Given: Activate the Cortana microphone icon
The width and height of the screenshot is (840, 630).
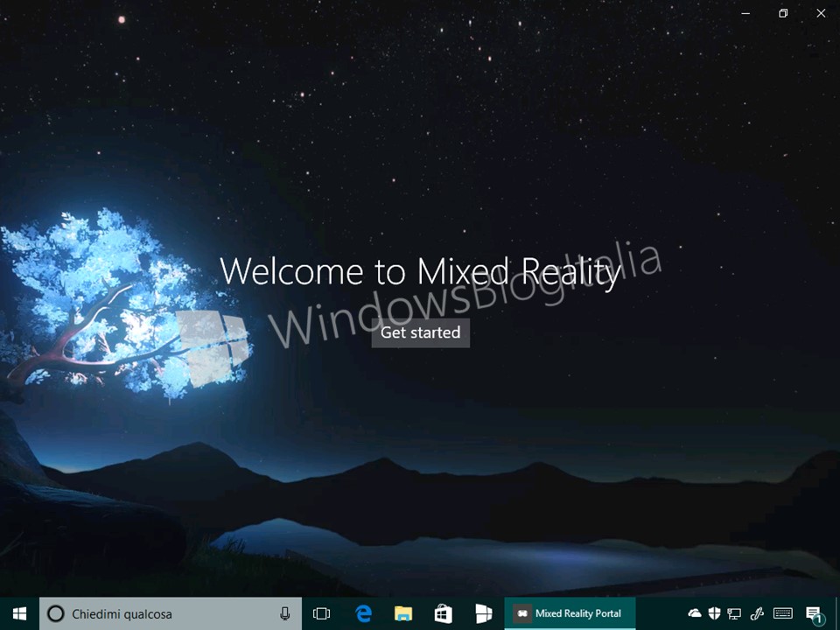Looking at the screenshot, I should [x=285, y=613].
